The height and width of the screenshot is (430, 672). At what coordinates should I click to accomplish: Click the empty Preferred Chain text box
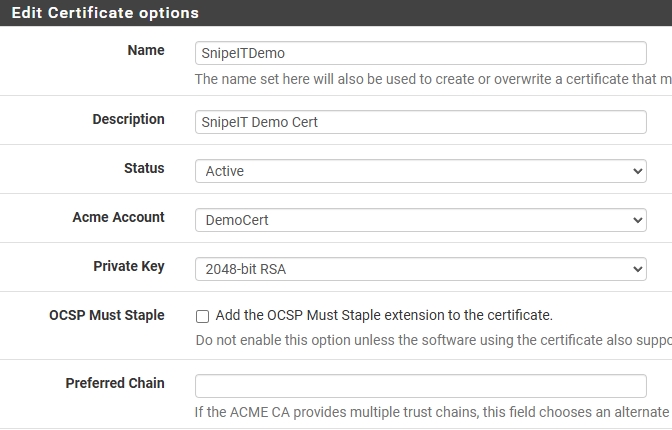pyautogui.click(x=420, y=386)
